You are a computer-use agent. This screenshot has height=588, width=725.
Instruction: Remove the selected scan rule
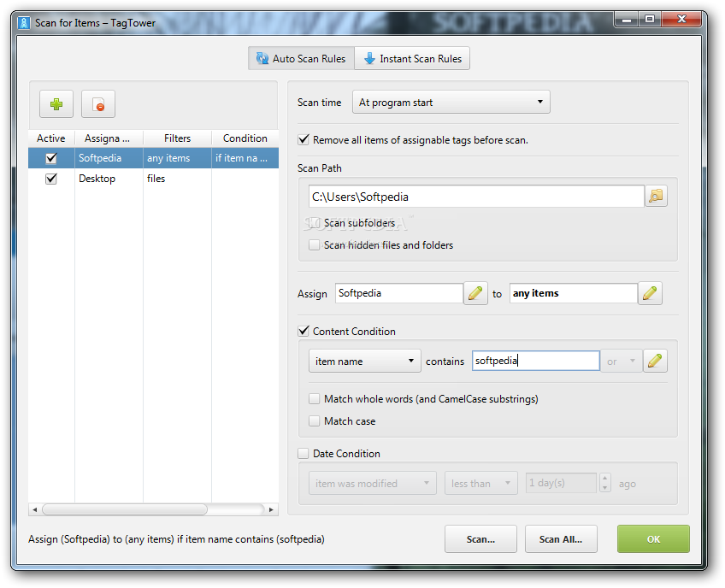coord(98,104)
